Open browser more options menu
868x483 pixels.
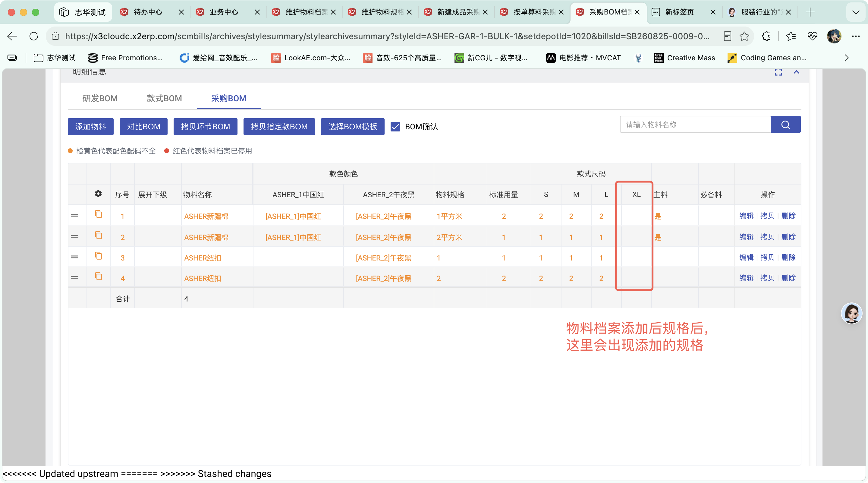pos(856,36)
